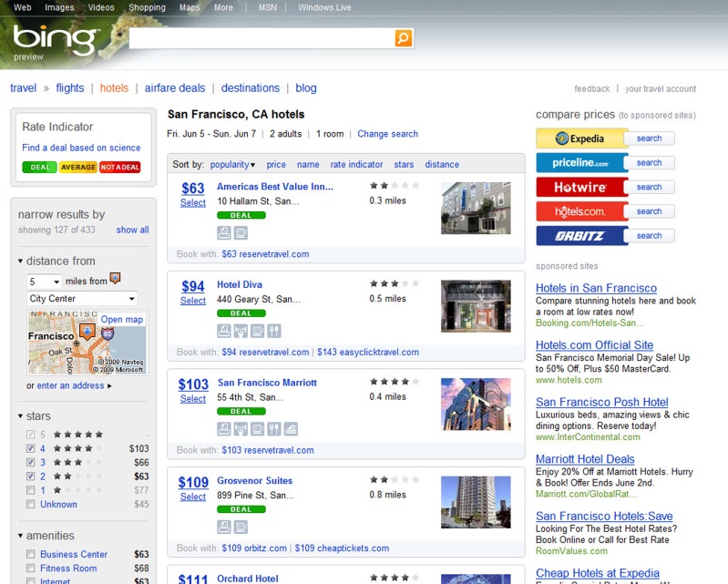Click the Bing logo
Screen dimensions: 728x584
(56, 40)
